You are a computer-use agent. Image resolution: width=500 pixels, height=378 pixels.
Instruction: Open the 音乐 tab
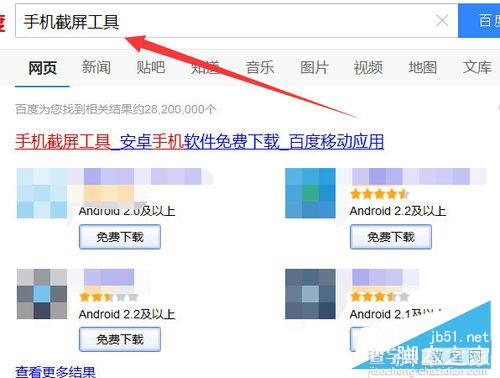point(260,68)
